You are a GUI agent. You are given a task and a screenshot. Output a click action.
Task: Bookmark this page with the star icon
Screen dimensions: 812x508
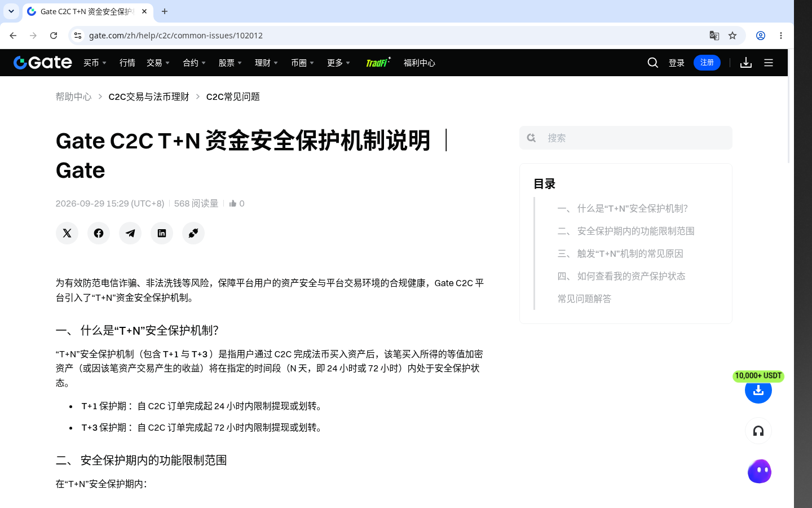tap(732, 36)
